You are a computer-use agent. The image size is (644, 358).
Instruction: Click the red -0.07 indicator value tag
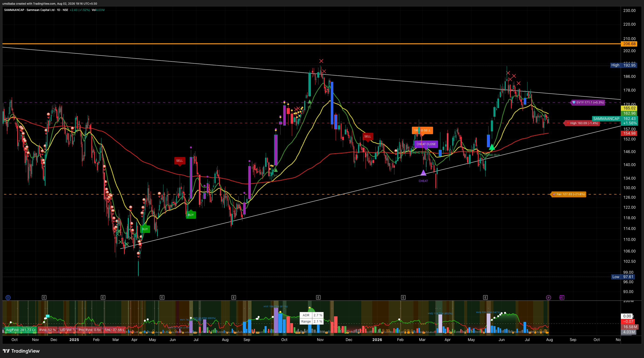[x=628, y=322]
